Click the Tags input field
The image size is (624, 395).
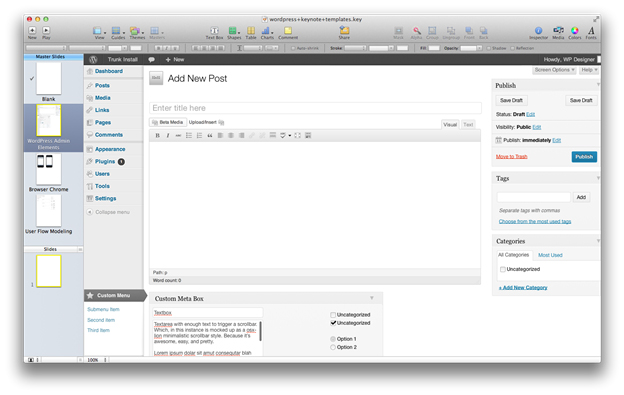pos(534,197)
